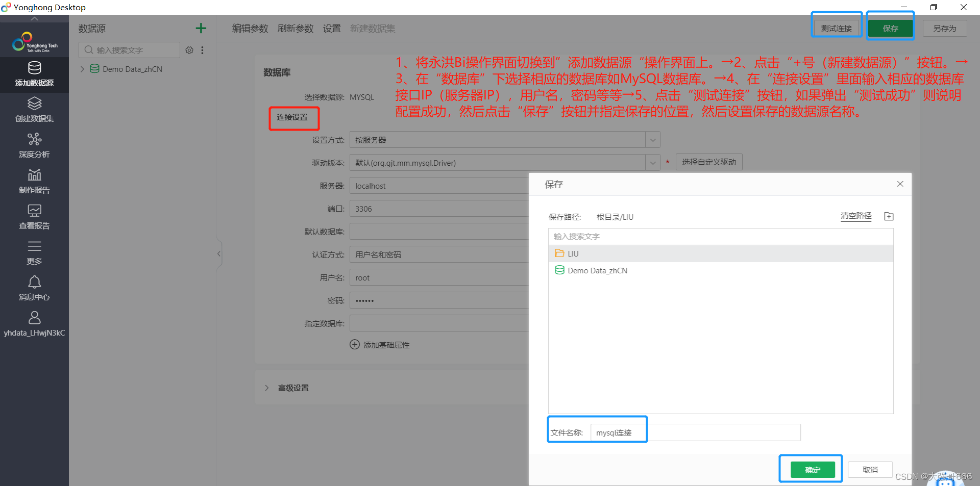Open the 设置方式 dropdown
The image size is (980, 486).
(x=505, y=140)
